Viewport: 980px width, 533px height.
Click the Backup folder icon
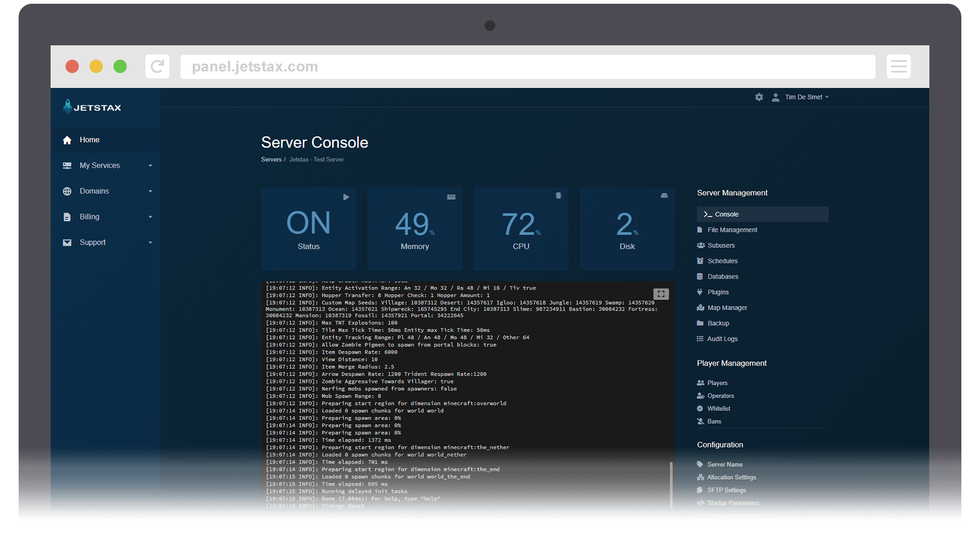pos(700,323)
